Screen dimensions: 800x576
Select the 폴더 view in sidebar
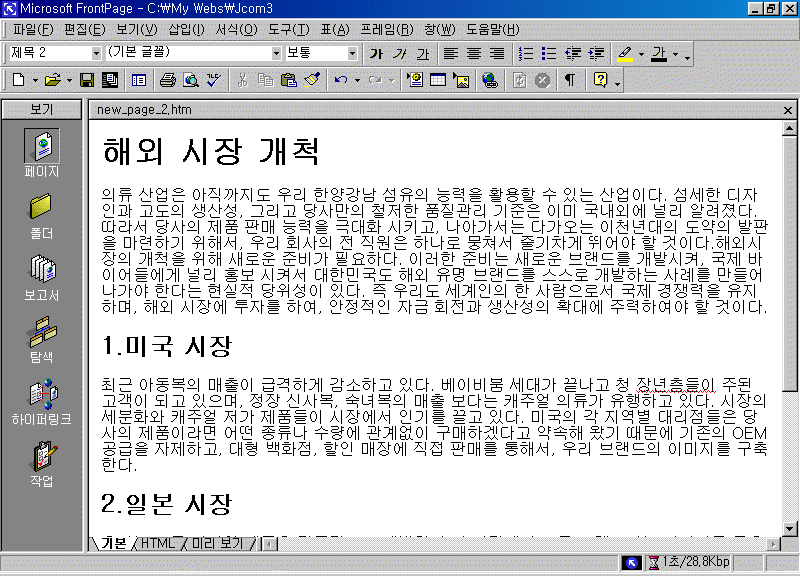point(42,216)
